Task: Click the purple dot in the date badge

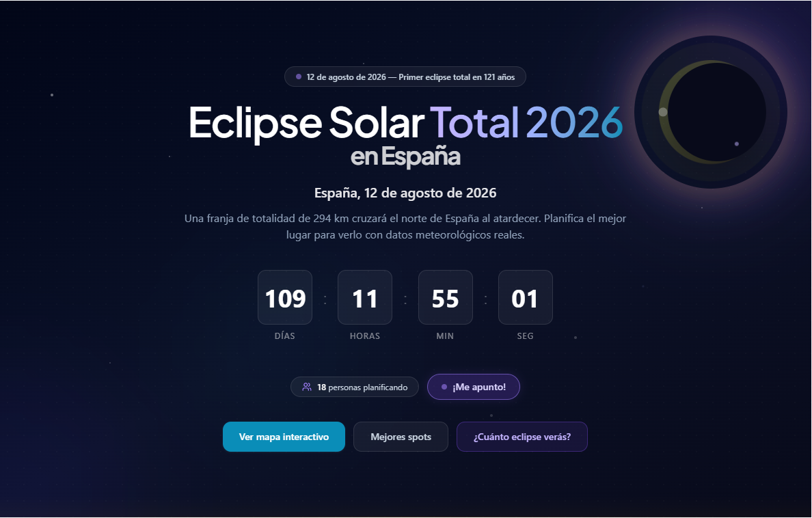Action: coord(299,77)
